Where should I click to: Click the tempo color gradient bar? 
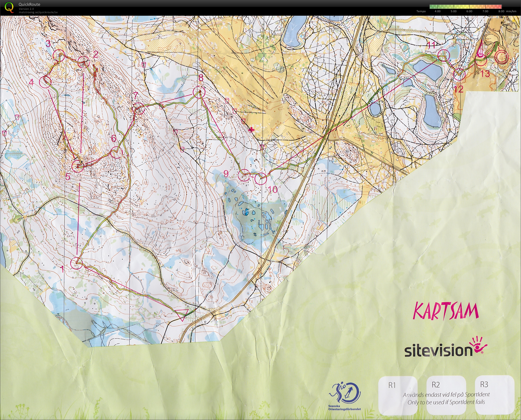pos(466,7)
